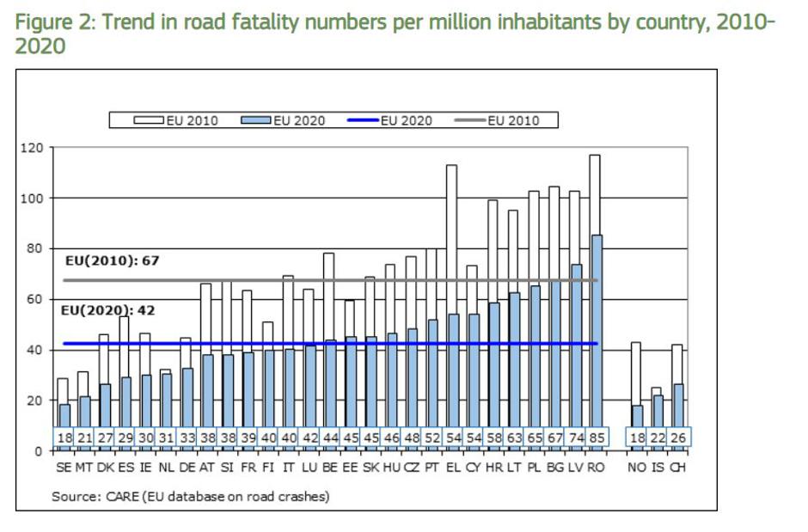Select the PL country label on the x-axis
This screenshot has height=532, width=808.
pos(534,469)
